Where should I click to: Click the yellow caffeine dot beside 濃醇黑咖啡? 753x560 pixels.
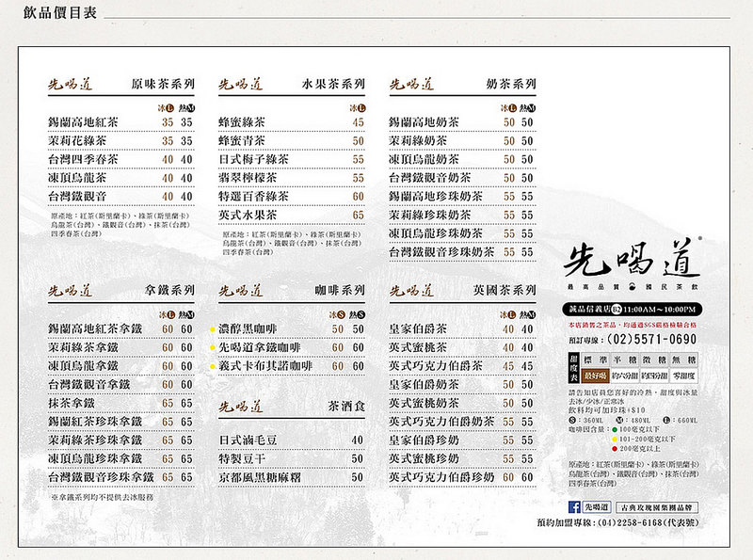tap(213, 329)
